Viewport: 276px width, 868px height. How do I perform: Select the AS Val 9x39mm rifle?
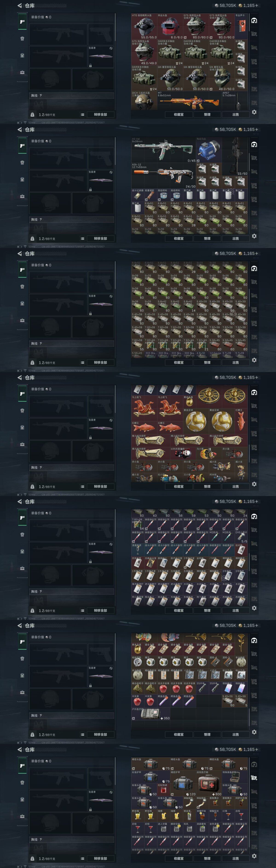(x=163, y=150)
